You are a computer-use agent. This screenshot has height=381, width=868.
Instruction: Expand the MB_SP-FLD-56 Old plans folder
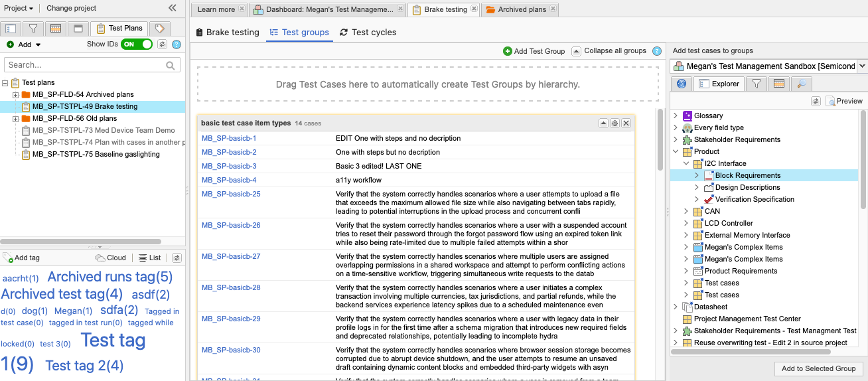[x=15, y=119]
